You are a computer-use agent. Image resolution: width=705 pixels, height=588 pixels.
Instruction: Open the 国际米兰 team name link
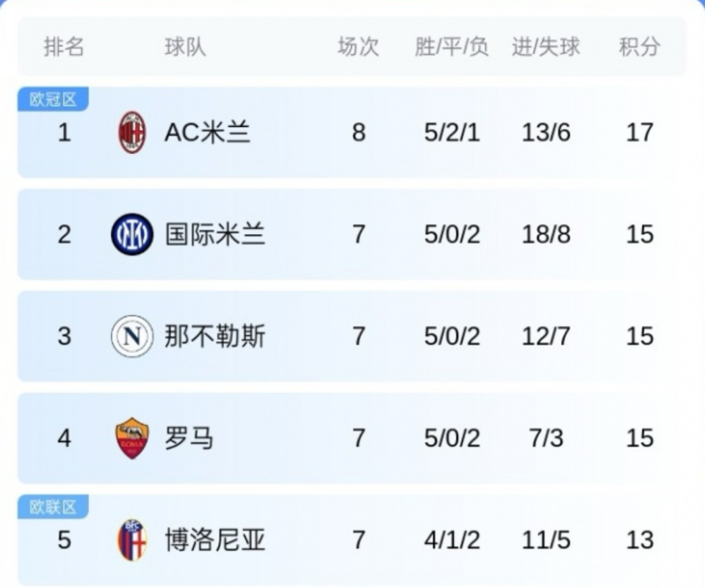pyautogui.click(x=214, y=235)
